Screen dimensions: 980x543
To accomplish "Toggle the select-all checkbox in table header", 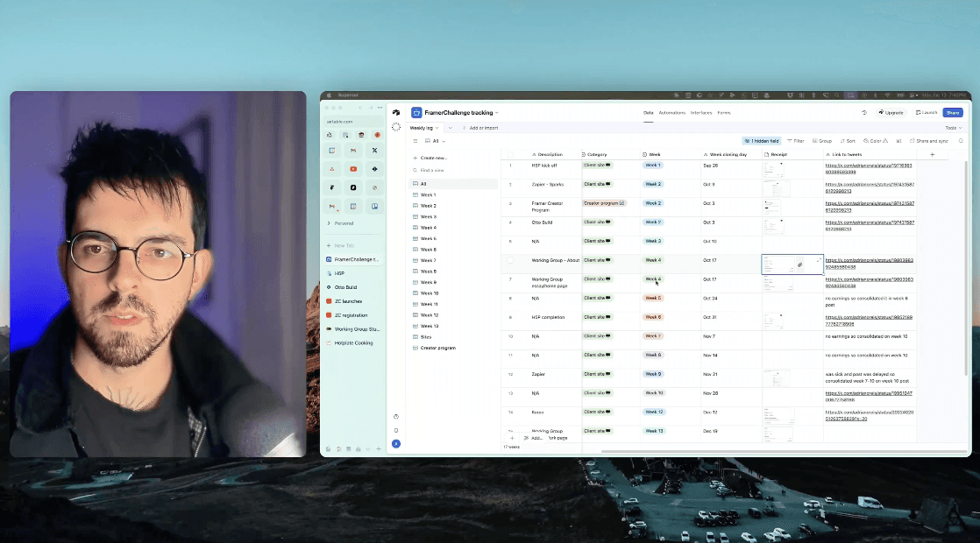I will click(x=511, y=155).
